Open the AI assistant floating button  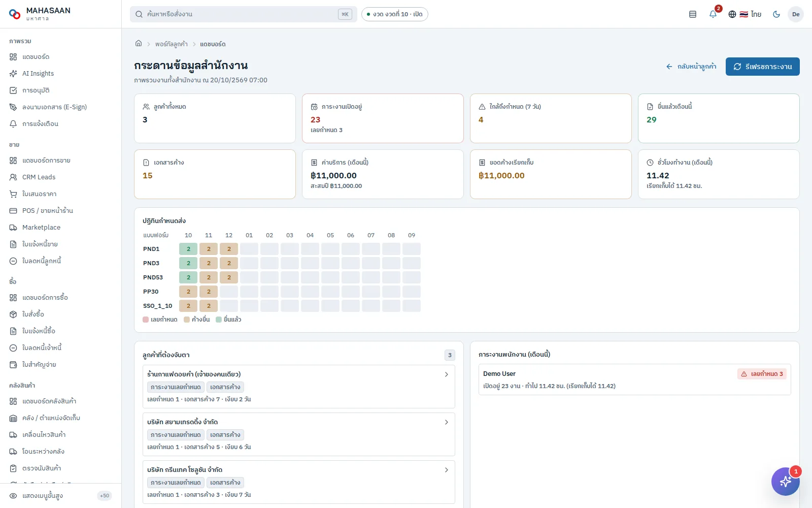[785, 481]
